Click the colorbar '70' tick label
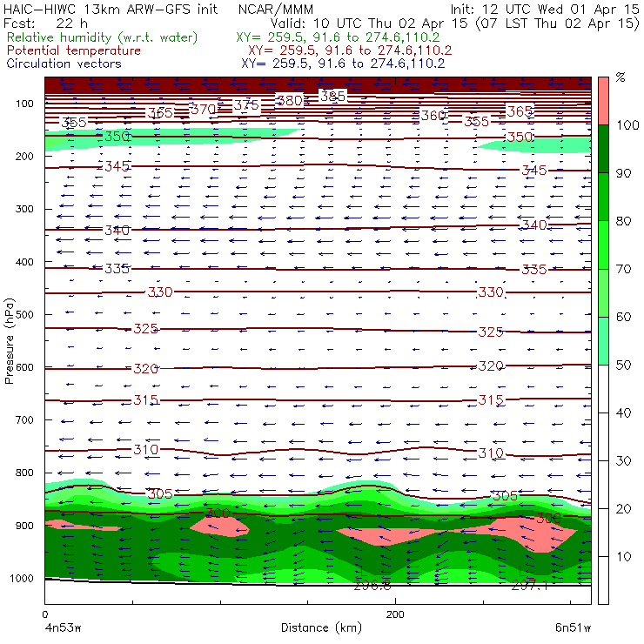644x644 pixels. tap(623, 269)
